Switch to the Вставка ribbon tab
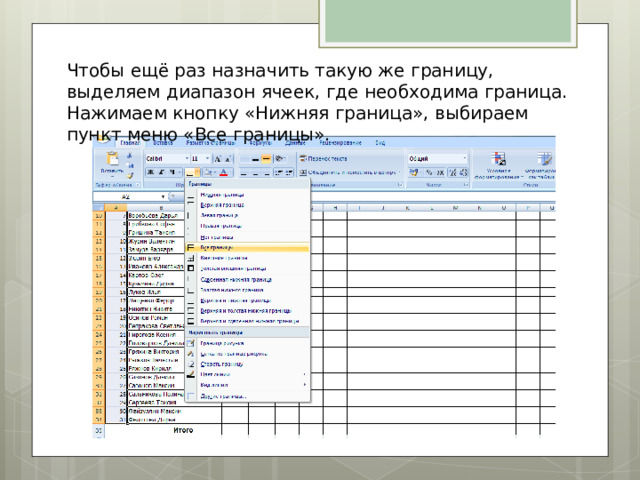 [162, 143]
